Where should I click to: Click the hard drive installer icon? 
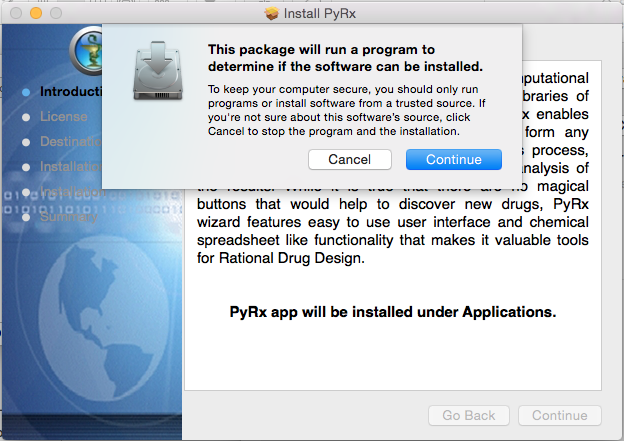click(x=158, y=70)
